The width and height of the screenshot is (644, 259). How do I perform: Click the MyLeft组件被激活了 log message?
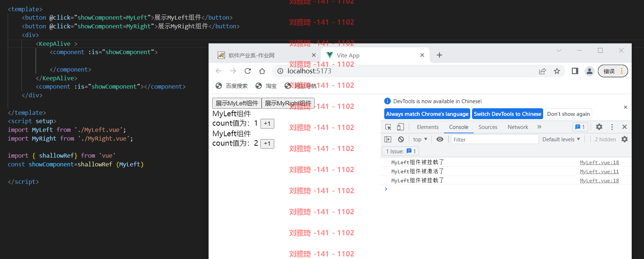[418, 171]
